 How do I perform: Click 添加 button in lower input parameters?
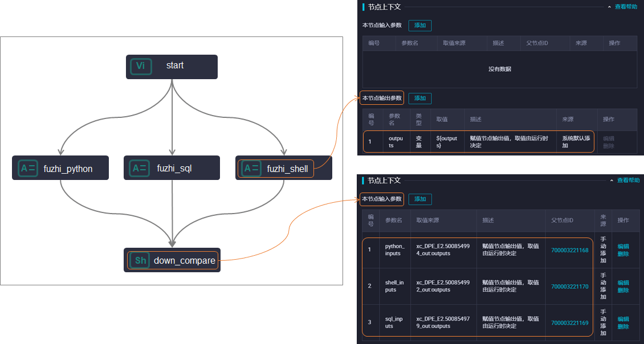point(420,199)
